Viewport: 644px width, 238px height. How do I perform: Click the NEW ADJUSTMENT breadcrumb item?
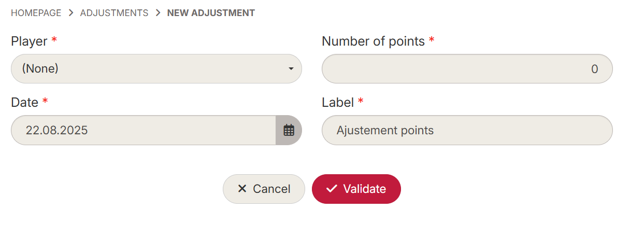[211, 13]
